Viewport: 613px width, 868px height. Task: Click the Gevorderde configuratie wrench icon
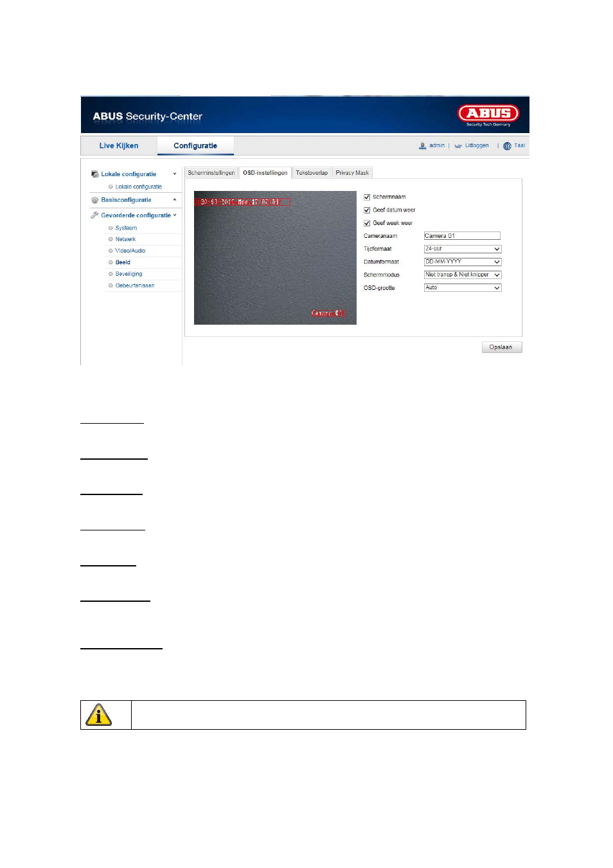click(94, 215)
